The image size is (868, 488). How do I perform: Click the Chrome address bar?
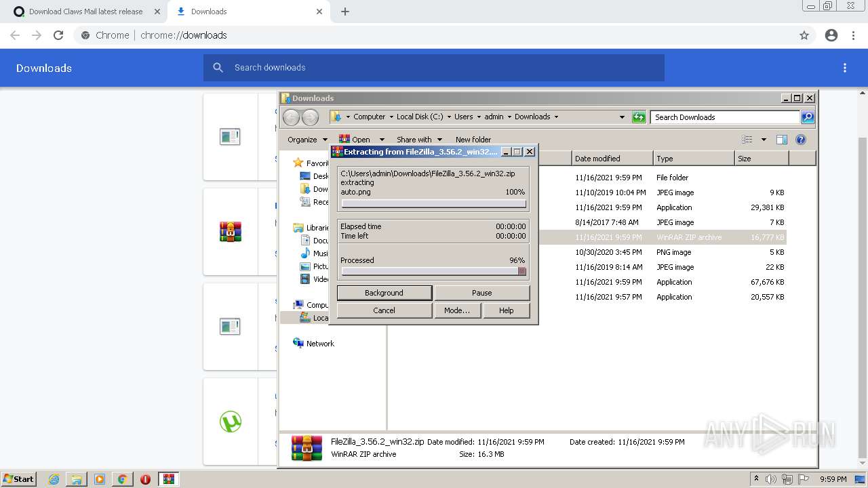coord(434,35)
